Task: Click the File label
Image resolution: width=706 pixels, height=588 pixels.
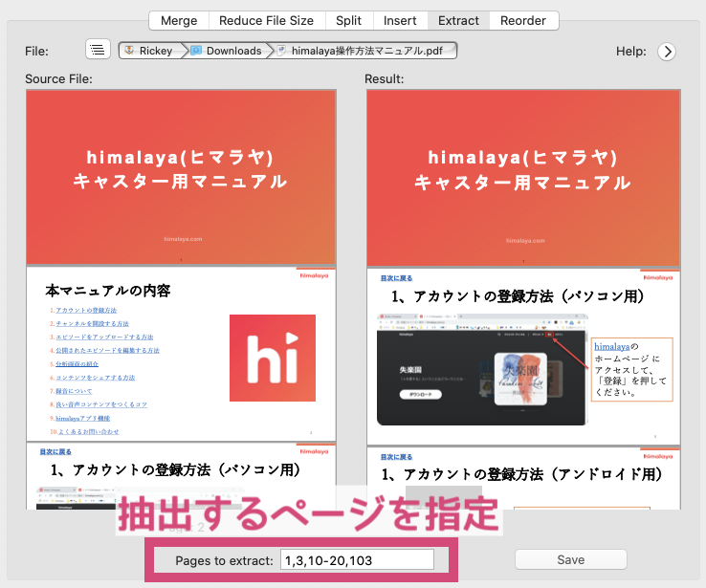Action: (x=36, y=52)
